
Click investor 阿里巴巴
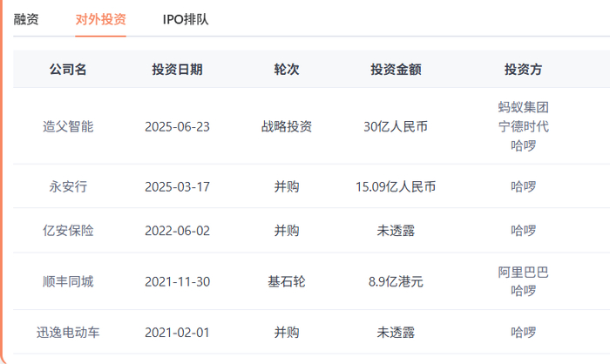point(523,272)
